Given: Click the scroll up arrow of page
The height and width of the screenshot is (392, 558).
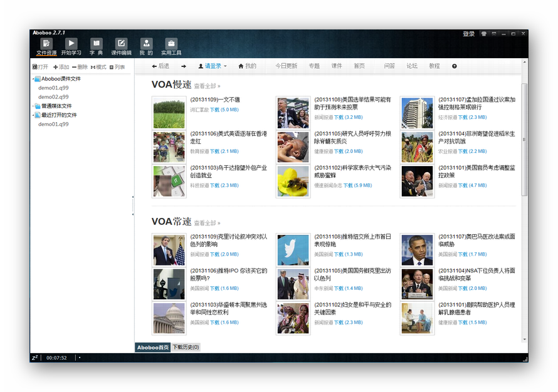Looking at the screenshot, I should [525, 62].
